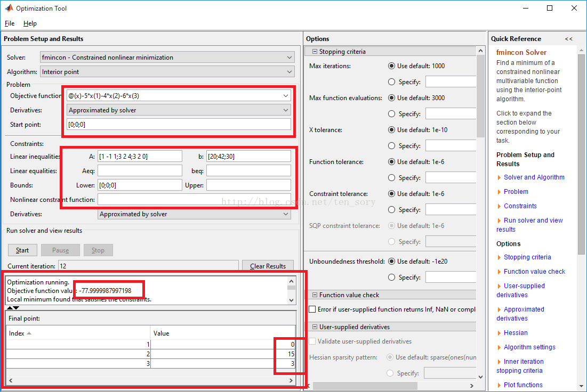
Task: Click the linear inequality A matrix field
Action: click(140, 157)
